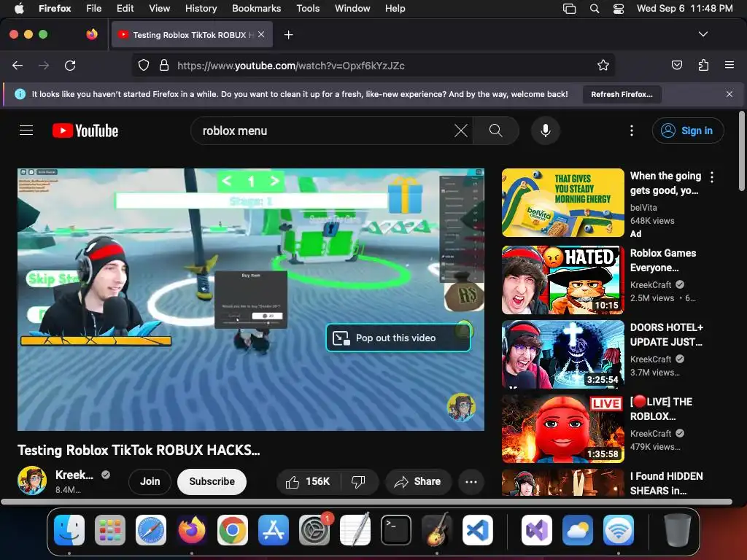Viewport: 747px width, 560px height.
Task: Open Terminal from the Dock
Action: pyautogui.click(x=396, y=530)
